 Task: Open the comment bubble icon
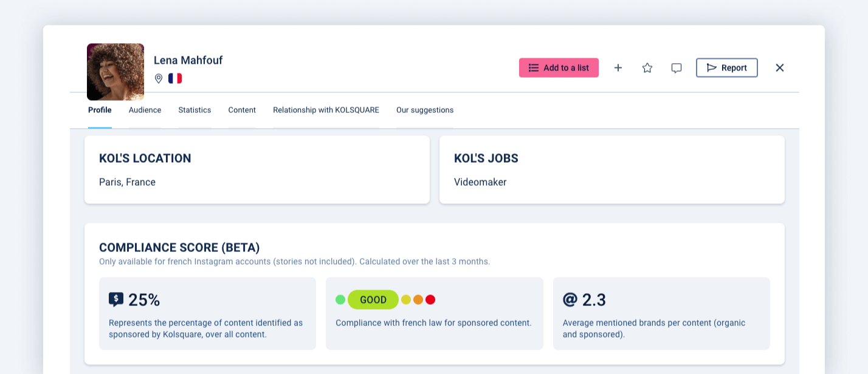point(676,67)
